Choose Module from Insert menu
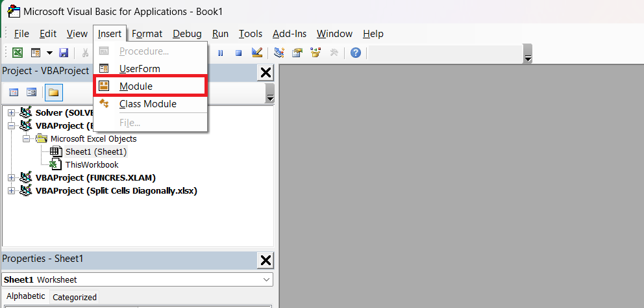This screenshot has width=644, height=308. 151,86
